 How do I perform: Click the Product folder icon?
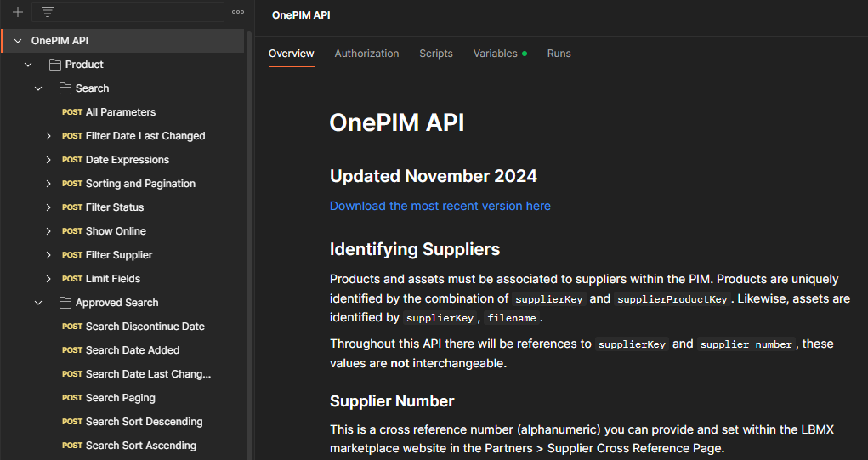coord(54,65)
